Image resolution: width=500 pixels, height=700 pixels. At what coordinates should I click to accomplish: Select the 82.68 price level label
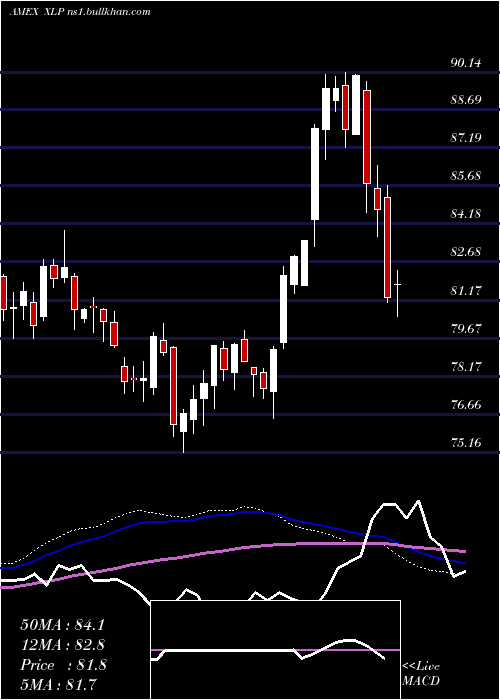(466, 252)
